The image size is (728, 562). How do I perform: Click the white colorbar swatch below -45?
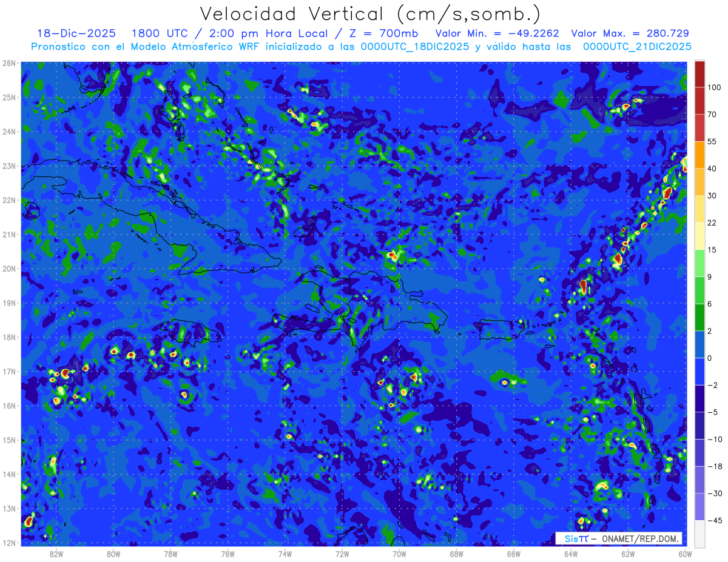tap(699, 533)
